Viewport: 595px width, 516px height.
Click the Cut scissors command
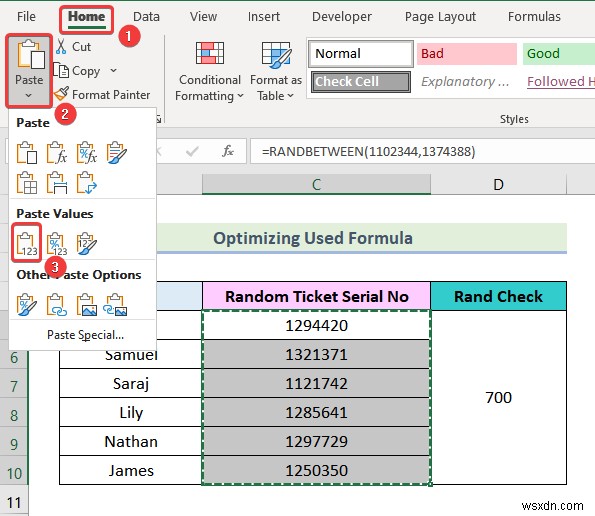point(73,47)
